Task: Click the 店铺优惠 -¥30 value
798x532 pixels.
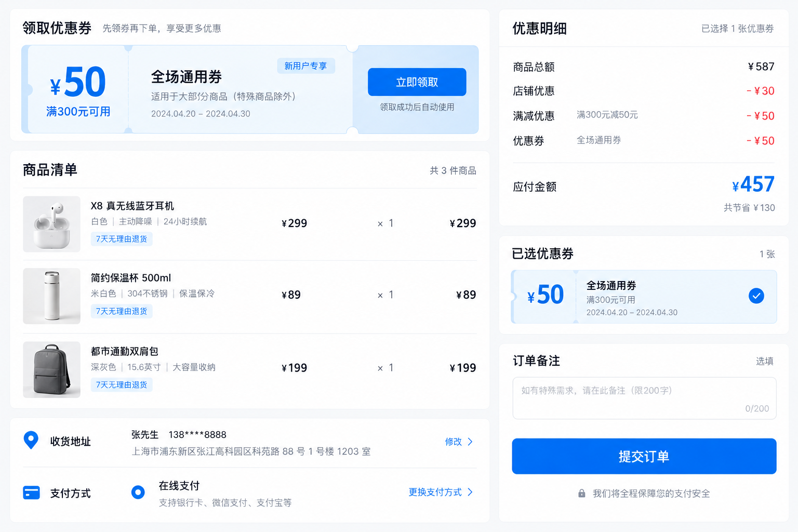Action: (761, 91)
